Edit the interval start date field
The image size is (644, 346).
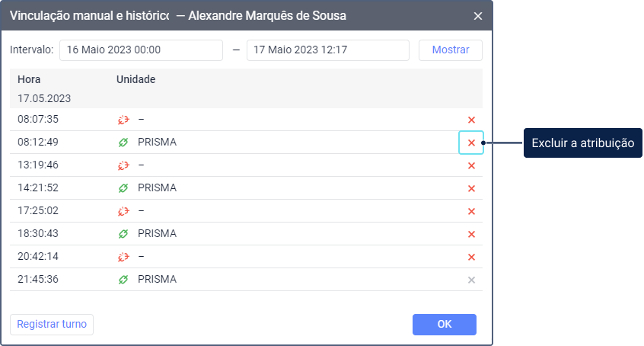coord(141,50)
